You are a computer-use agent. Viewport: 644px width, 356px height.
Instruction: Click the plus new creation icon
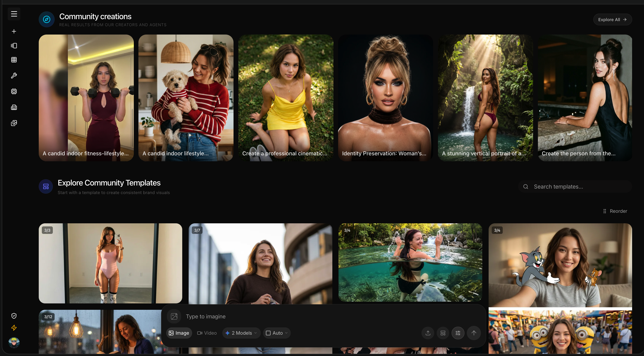(14, 31)
